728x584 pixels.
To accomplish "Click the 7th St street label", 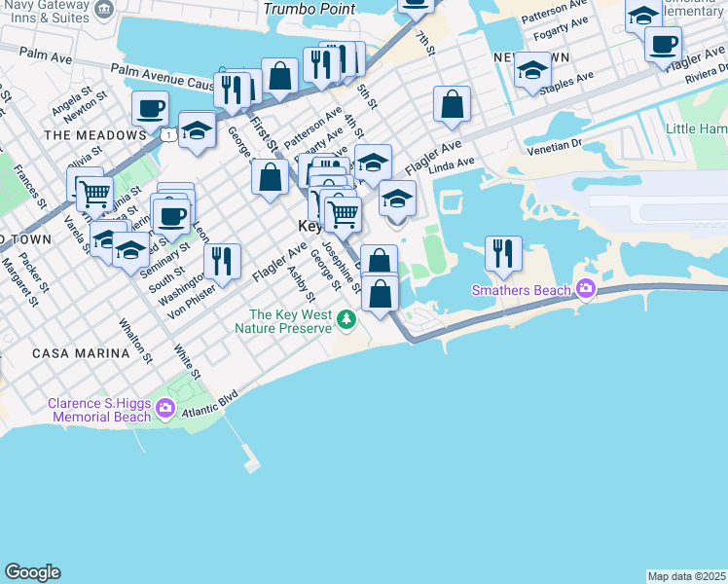I will (x=425, y=43).
